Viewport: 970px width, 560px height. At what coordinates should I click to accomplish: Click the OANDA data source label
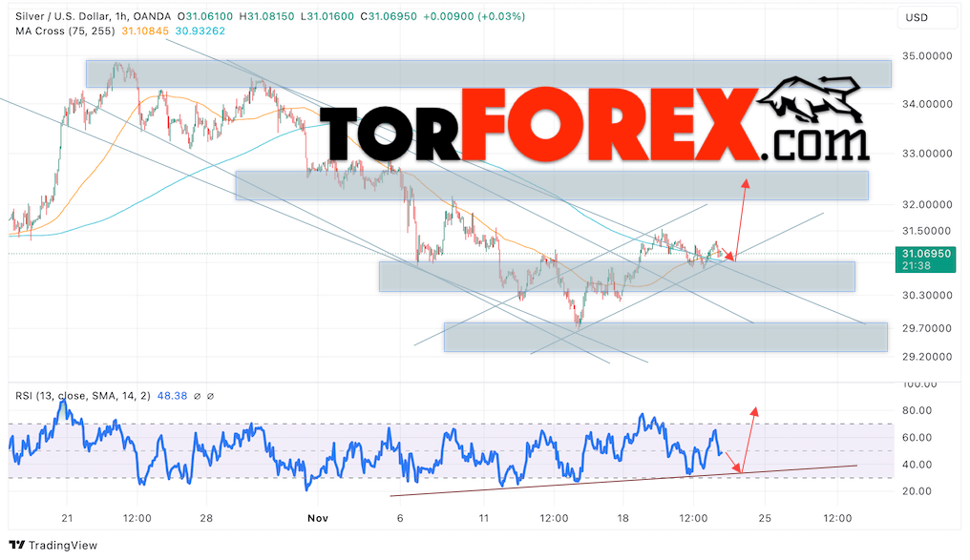(x=152, y=16)
